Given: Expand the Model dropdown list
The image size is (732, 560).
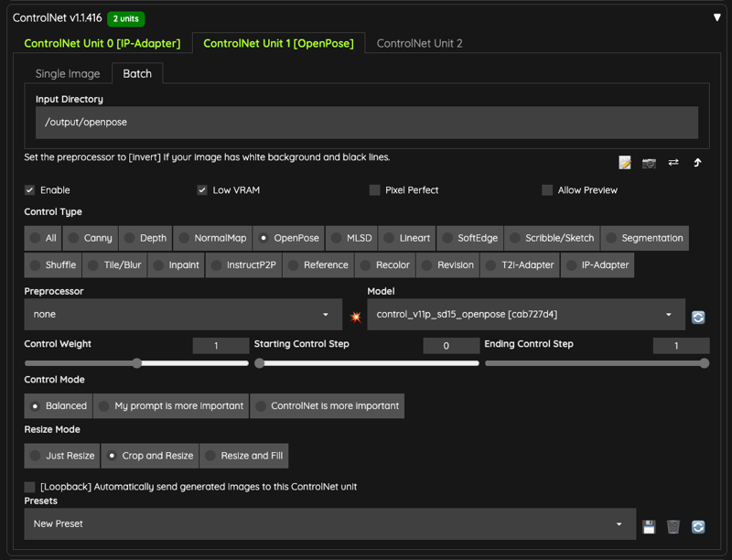Looking at the screenshot, I should 526,314.
